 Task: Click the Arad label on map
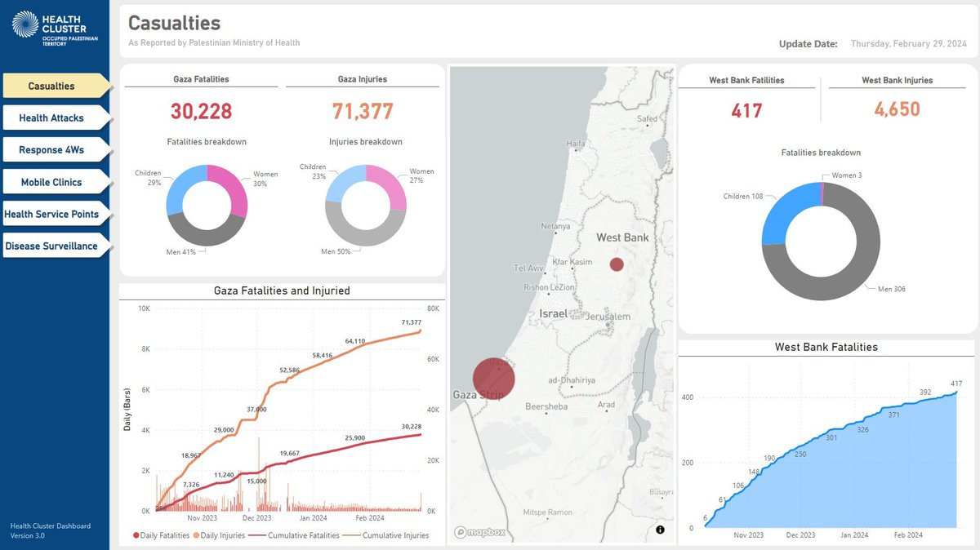607,405
